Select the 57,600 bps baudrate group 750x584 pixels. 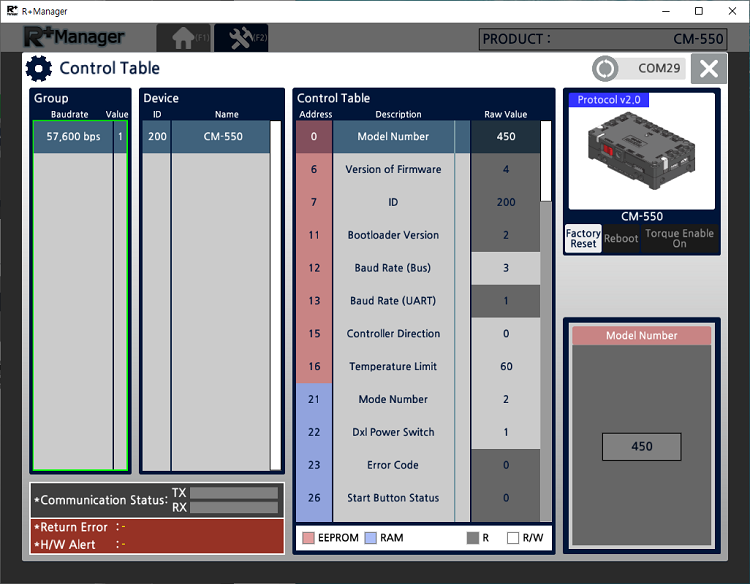(x=73, y=137)
